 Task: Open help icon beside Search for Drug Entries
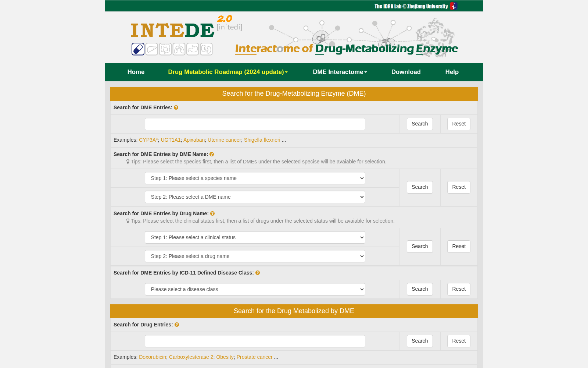(177, 325)
